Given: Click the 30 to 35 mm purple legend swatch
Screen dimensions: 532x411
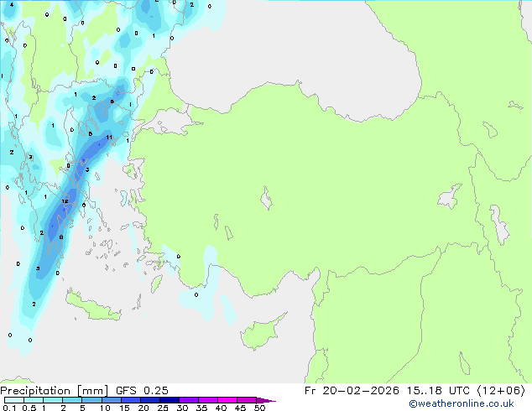Looking at the screenshot, I should point(188,400).
